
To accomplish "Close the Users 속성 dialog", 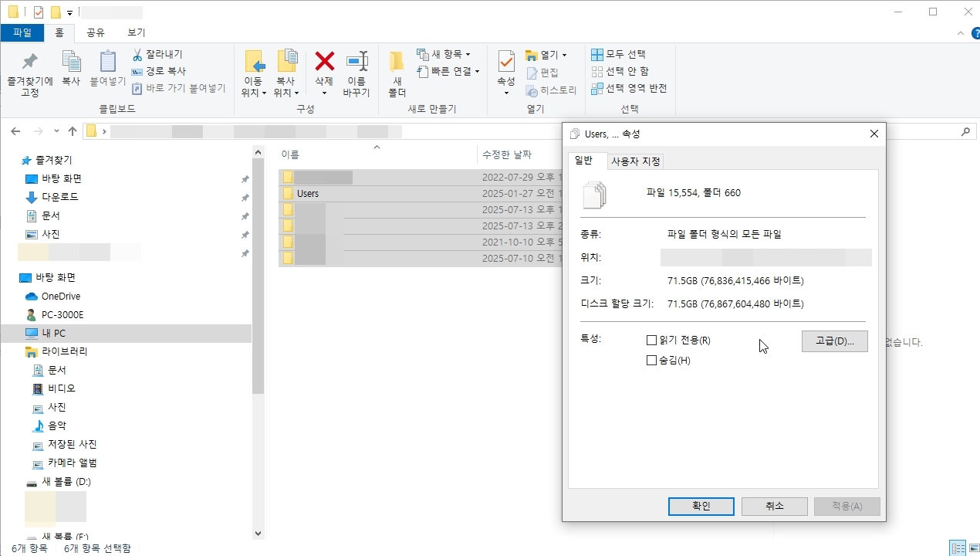I will click(874, 134).
